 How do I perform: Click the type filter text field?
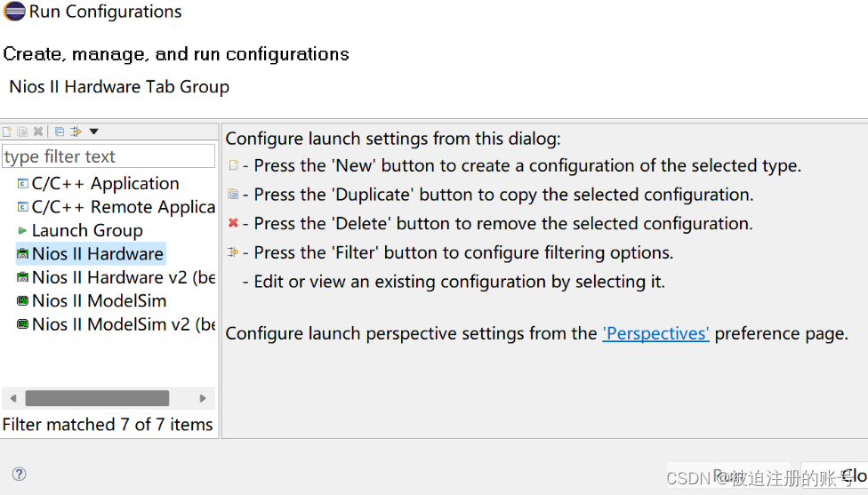click(108, 156)
